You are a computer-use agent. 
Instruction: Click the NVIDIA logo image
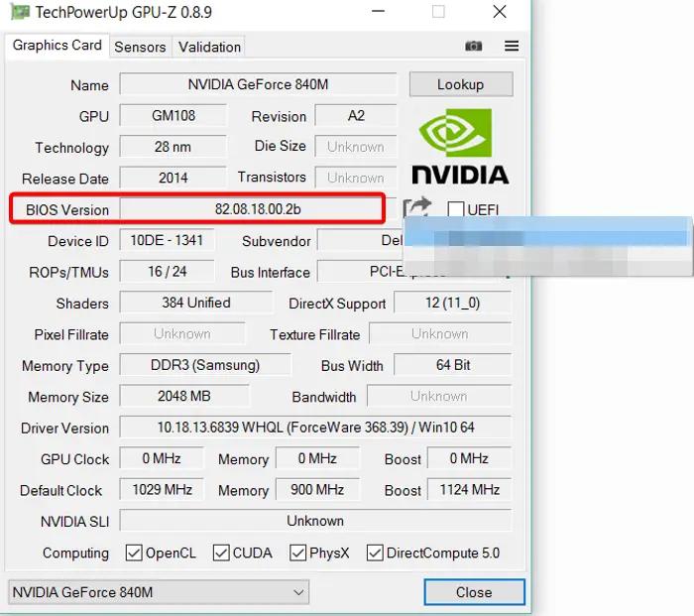(460, 147)
